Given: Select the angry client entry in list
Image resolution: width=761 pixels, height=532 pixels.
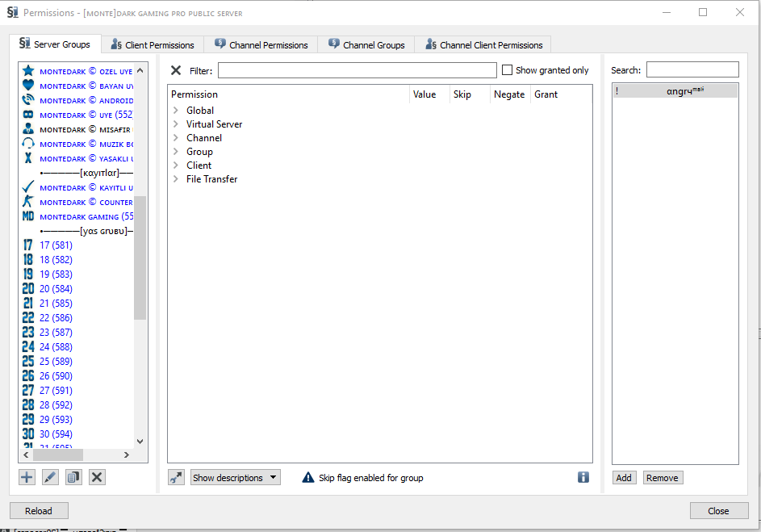Looking at the screenshot, I should click(x=675, y=90).
